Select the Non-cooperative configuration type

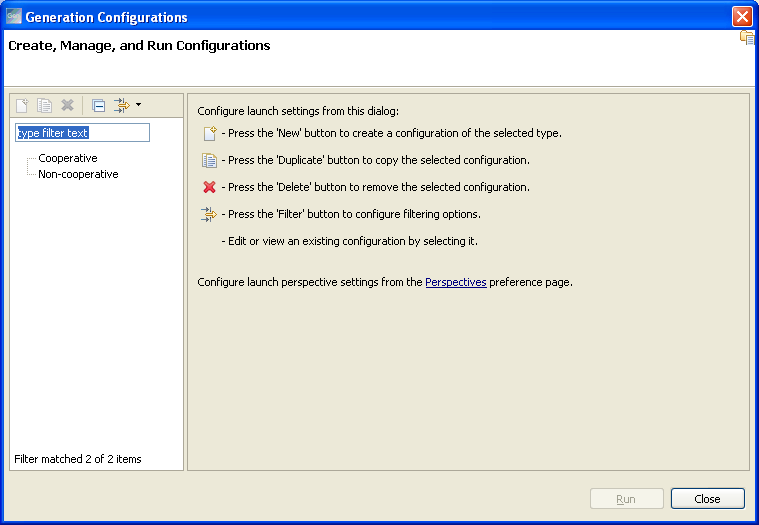78,174
